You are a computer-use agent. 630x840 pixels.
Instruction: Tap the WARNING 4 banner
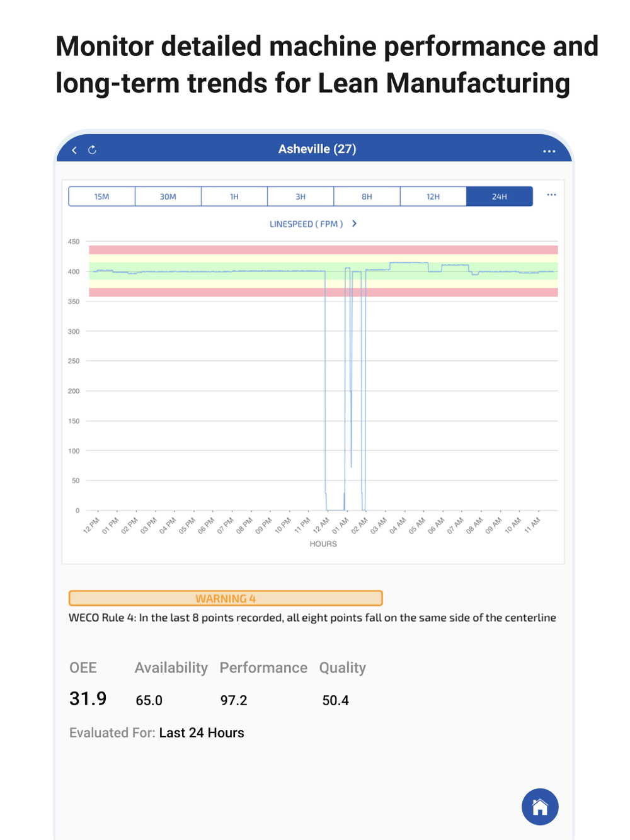click(x=226, y=598)
